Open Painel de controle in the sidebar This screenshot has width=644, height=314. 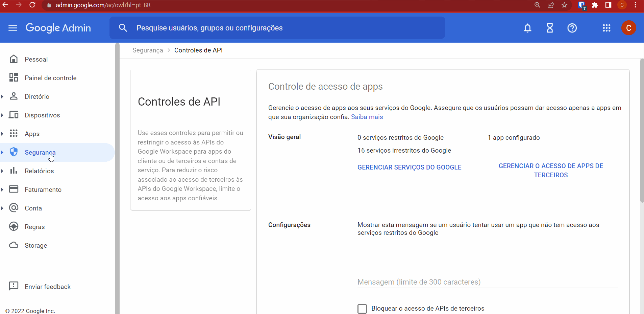tap(51, 78)
